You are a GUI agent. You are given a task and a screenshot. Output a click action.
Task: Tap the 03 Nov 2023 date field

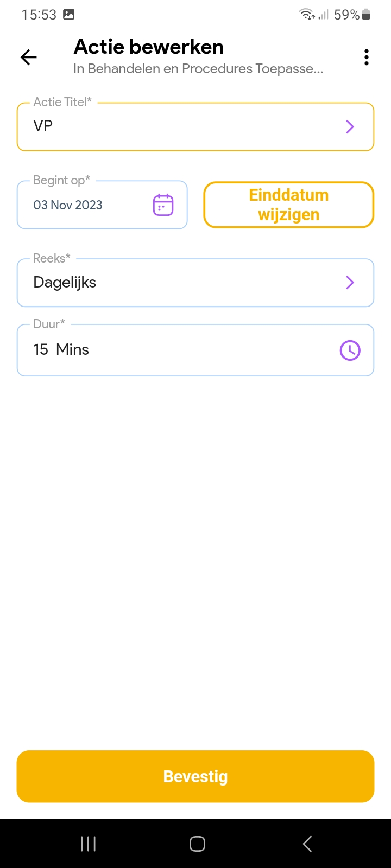(x=87, y=205)
